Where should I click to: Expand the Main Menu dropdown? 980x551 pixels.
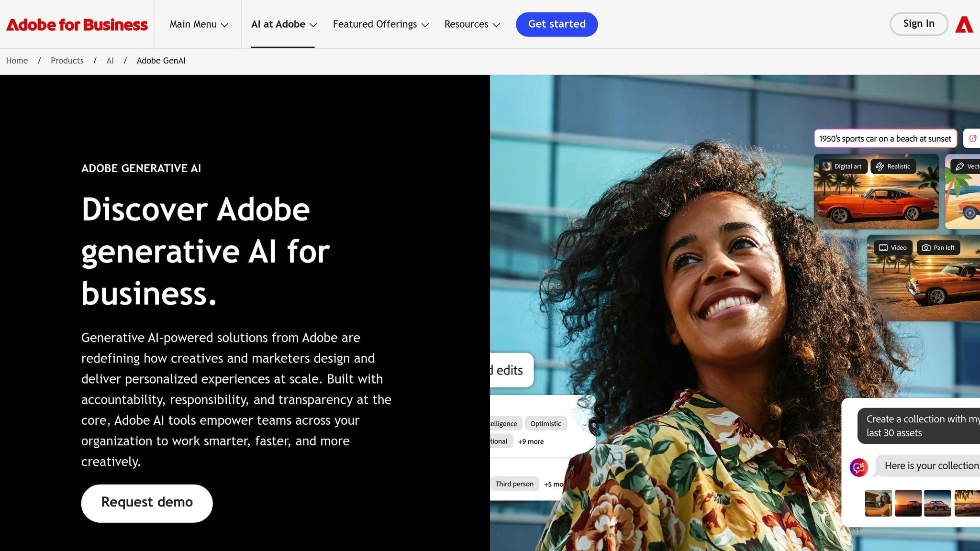[199, 24]
